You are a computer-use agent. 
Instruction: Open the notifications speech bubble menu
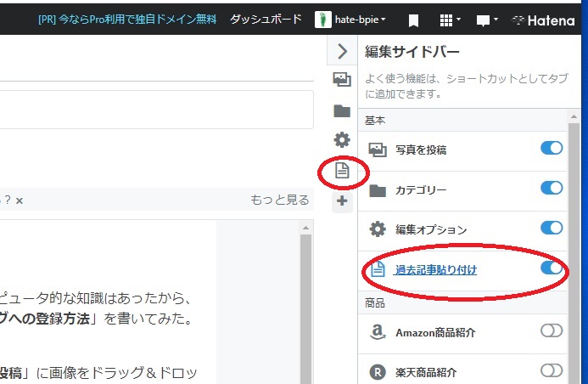pos(487,20)
